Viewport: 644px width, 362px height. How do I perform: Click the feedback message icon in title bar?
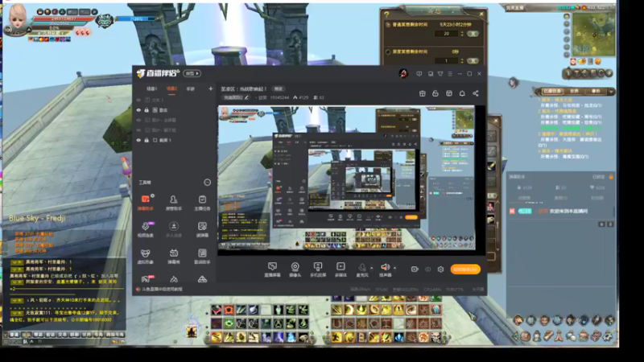(x=419, y=74)
